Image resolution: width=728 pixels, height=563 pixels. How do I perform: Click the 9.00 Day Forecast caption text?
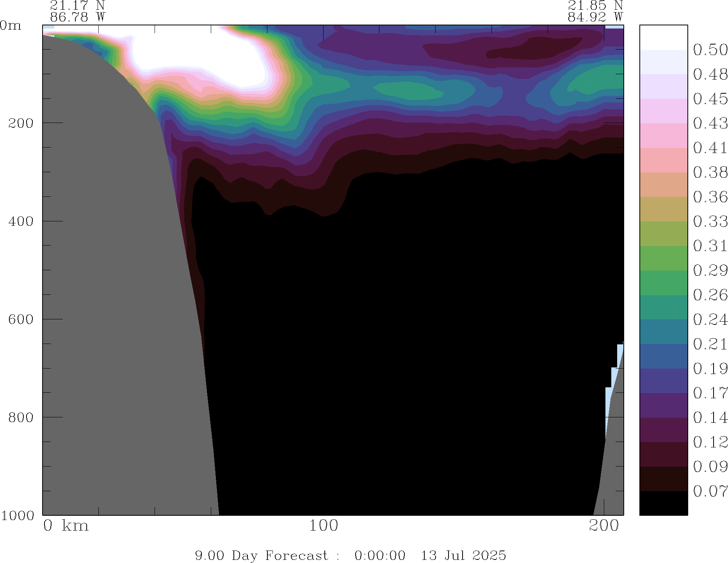(262, 555)
